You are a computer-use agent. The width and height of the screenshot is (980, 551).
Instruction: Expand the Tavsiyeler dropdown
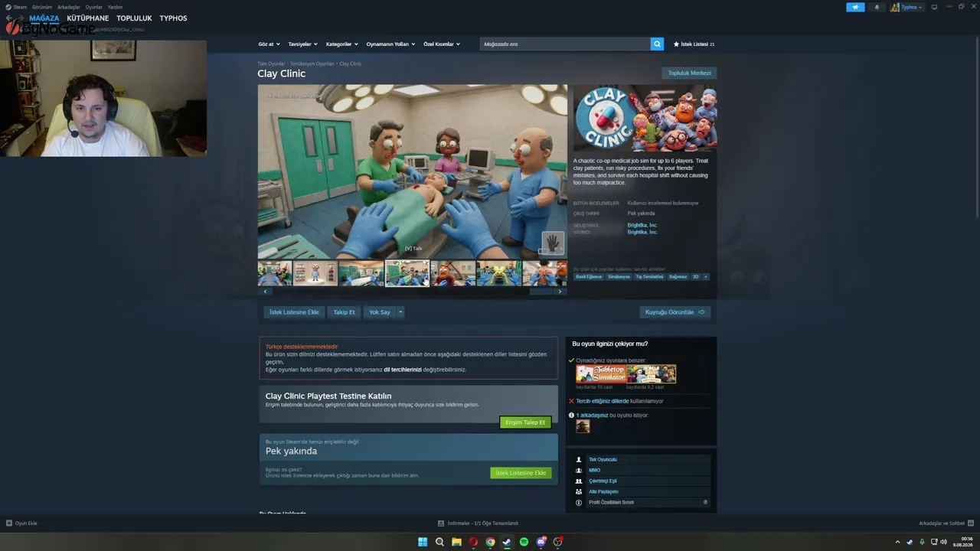(302, 44)
